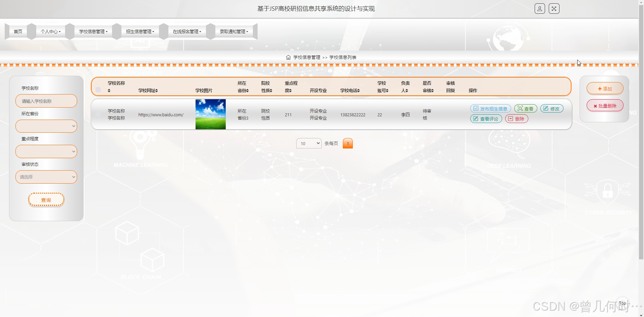Select the 首页 menu item
644x317 pixels.
click(18, 31)
